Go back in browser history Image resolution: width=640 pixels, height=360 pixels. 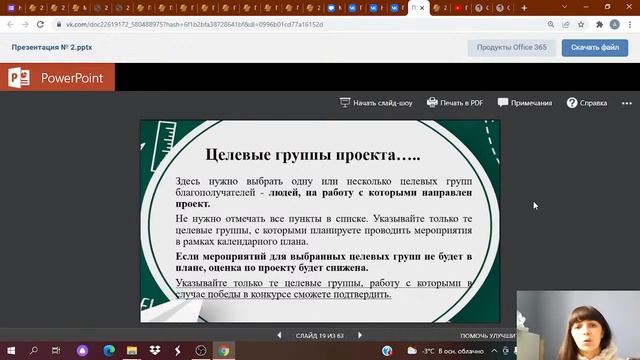[x=10, y=24]
